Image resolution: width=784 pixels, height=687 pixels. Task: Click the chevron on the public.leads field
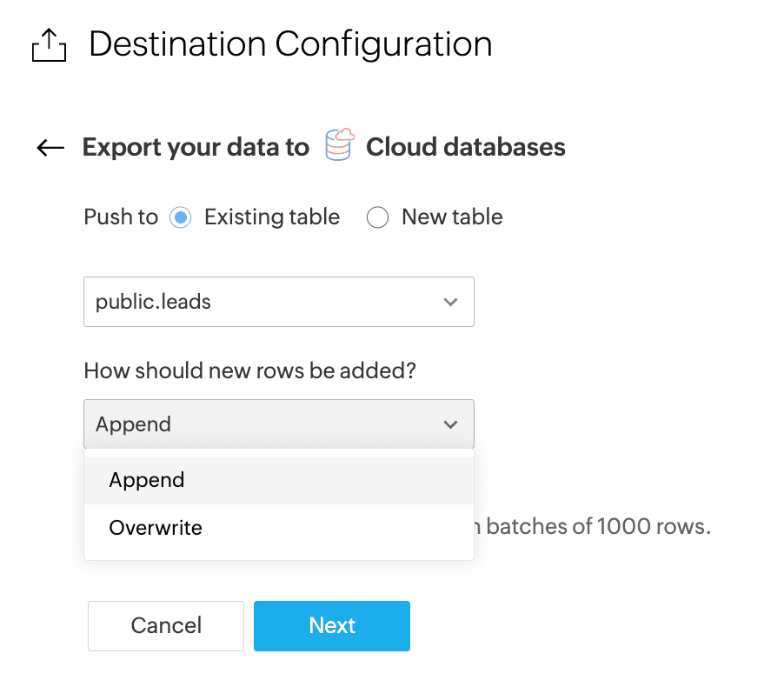tap(450, 303)
